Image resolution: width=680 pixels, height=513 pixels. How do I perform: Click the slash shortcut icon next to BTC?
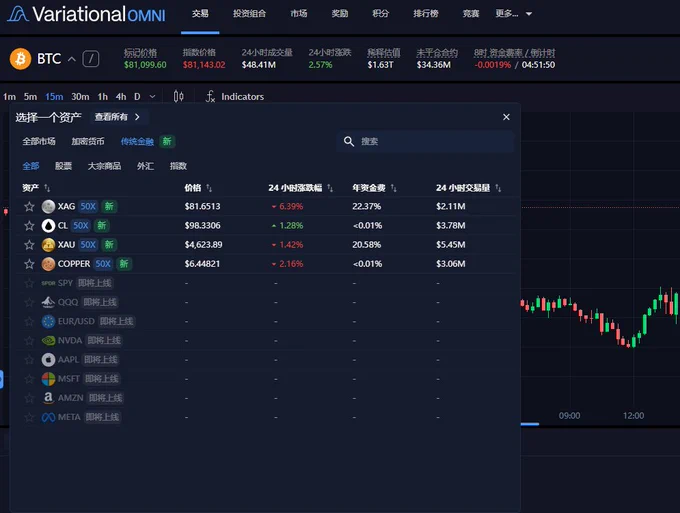coord(91,59)
